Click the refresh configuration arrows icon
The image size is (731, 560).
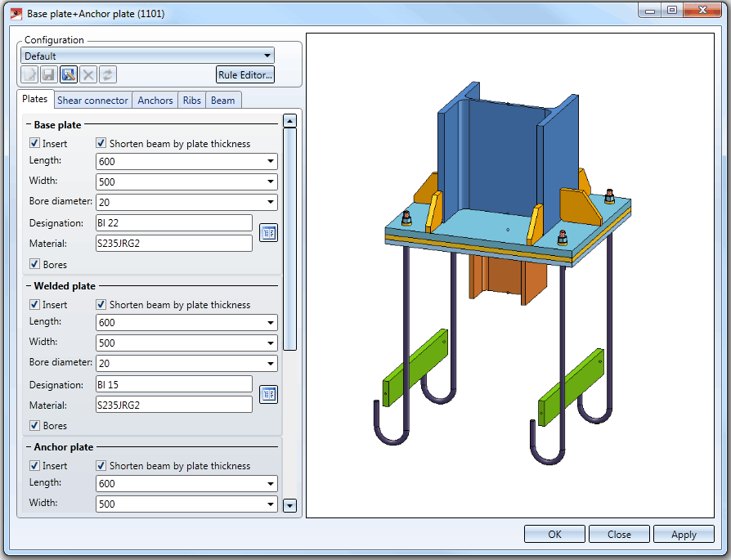tap(108, 75)
